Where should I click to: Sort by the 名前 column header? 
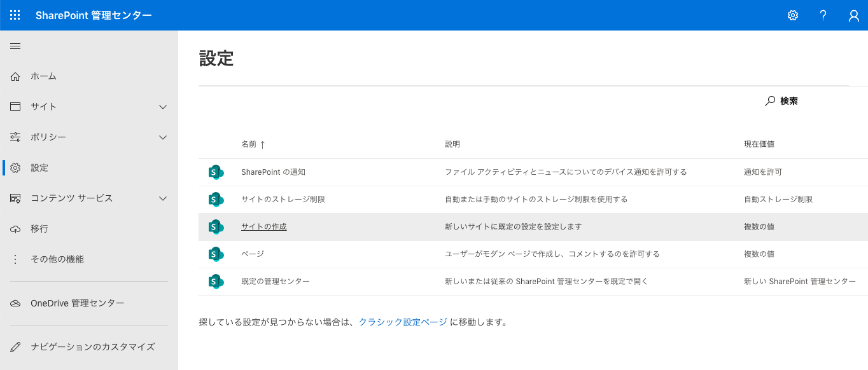249,144
